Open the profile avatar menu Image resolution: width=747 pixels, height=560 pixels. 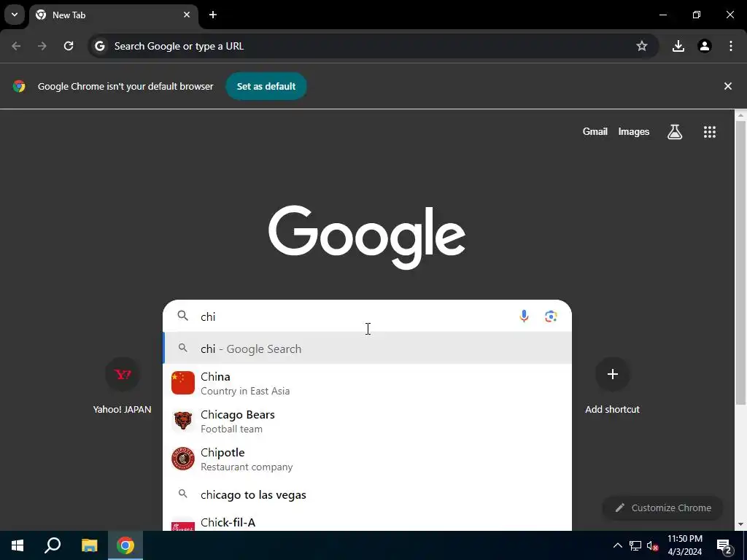(x=705, y=46)
